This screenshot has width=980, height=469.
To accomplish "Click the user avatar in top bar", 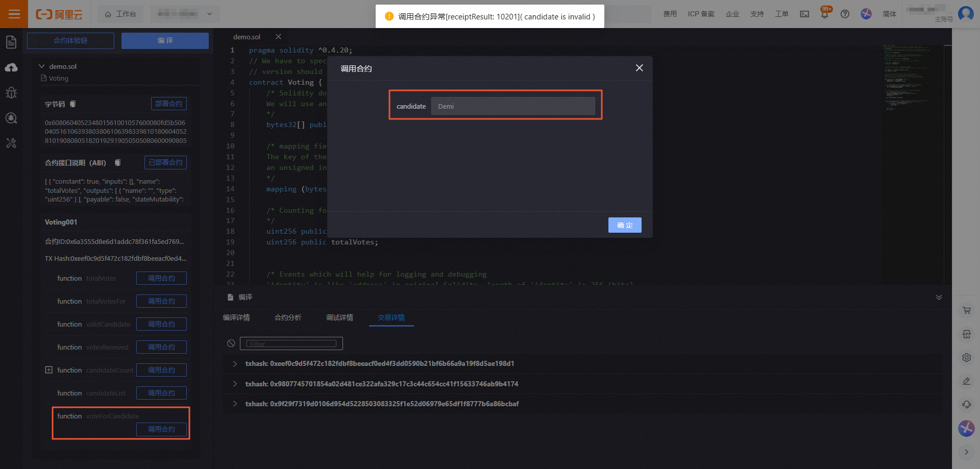I will [x=966, y=13].
